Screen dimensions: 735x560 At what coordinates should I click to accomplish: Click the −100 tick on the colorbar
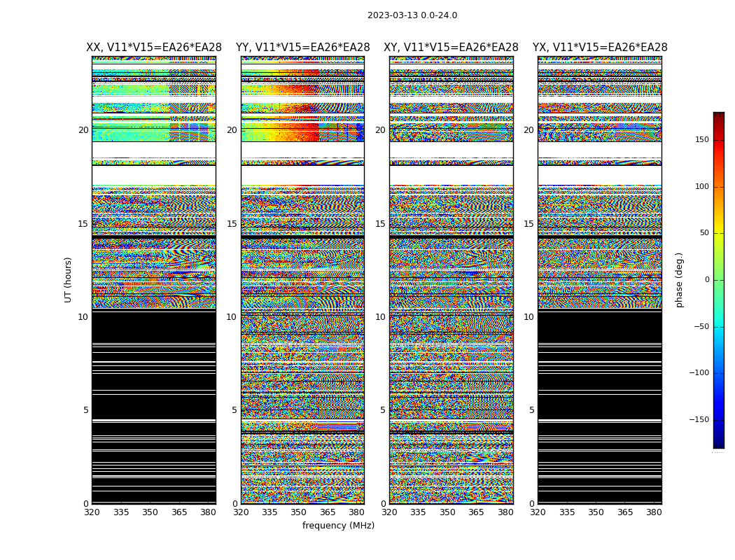pyautogui.click(x=699, y=373)
